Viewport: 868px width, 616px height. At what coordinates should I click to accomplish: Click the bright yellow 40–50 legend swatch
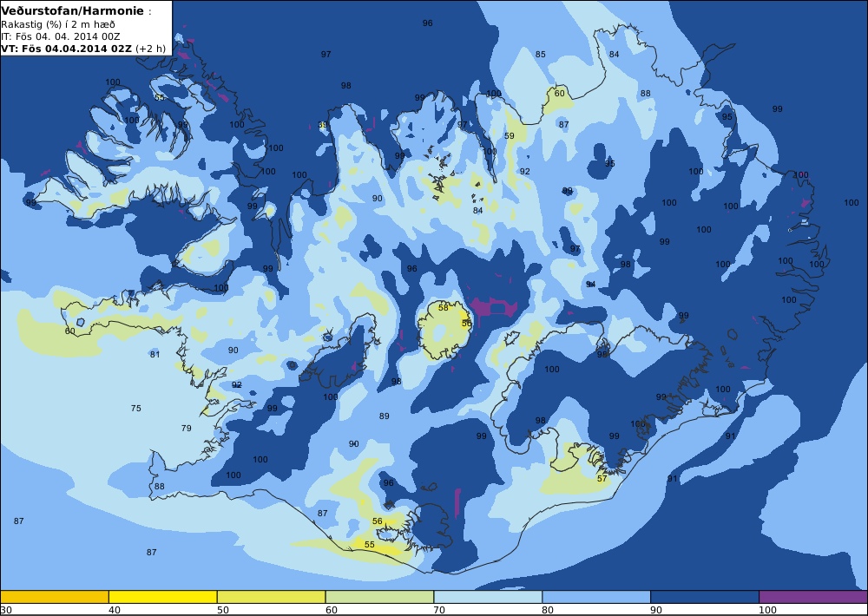coord(163,597)
